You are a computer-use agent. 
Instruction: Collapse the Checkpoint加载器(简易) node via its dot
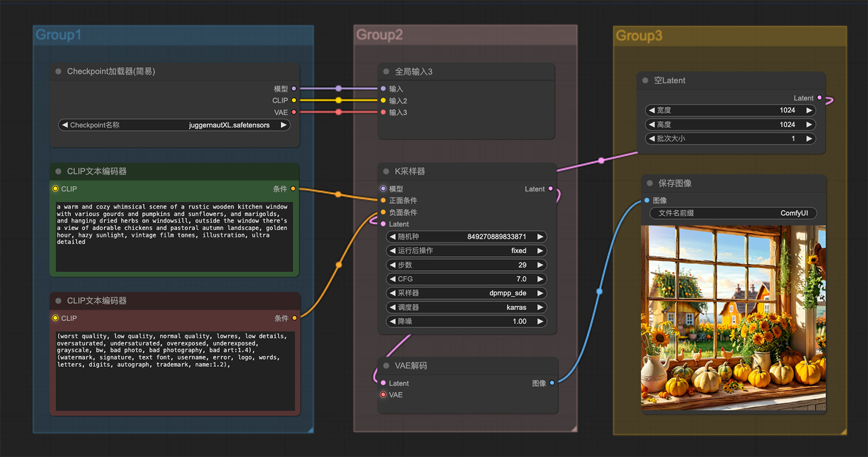click(58, 72)
